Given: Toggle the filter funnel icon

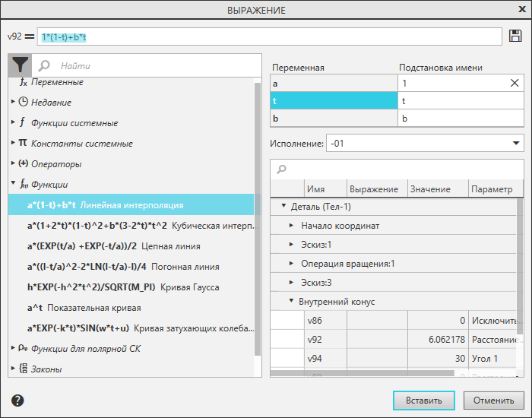Looking at the screenshot, I should (19, 66).
